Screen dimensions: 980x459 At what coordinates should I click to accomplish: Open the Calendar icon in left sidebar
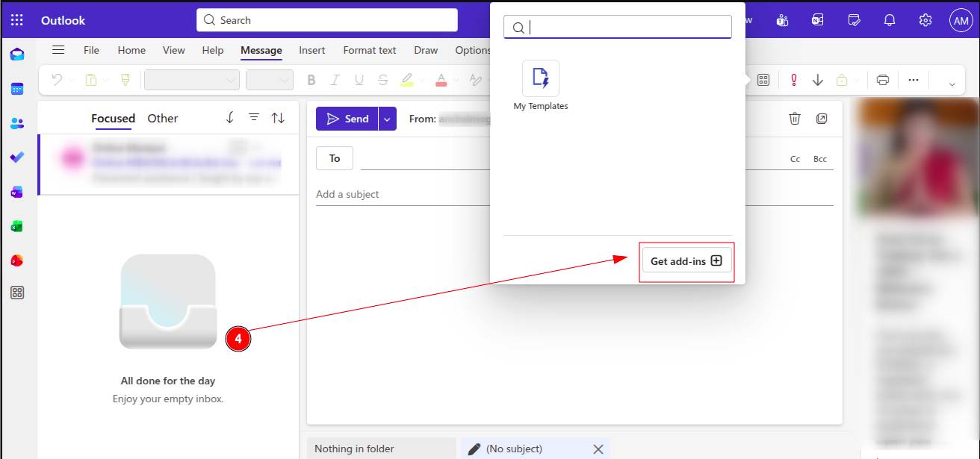(17, 89)
